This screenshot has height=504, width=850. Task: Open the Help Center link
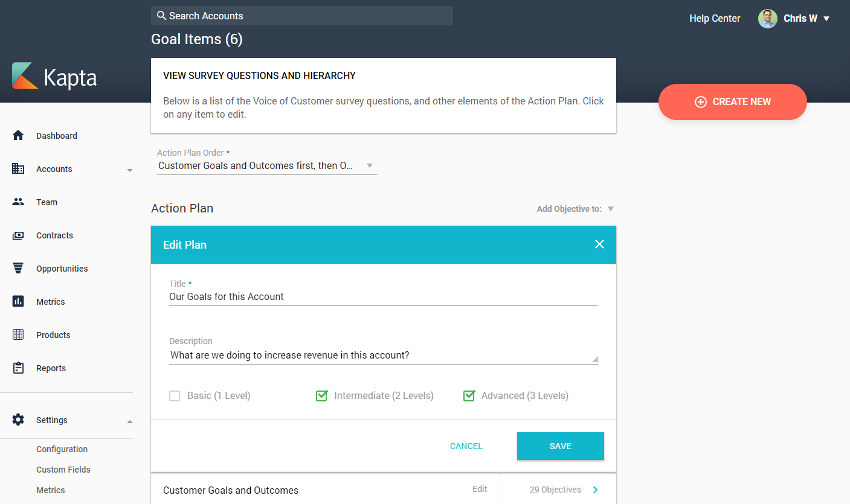pyautogui.click(x=715, y=19)
